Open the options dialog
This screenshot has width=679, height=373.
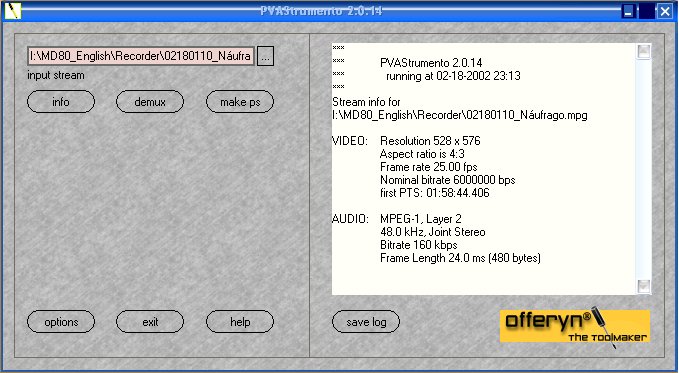tap(61, 322)
